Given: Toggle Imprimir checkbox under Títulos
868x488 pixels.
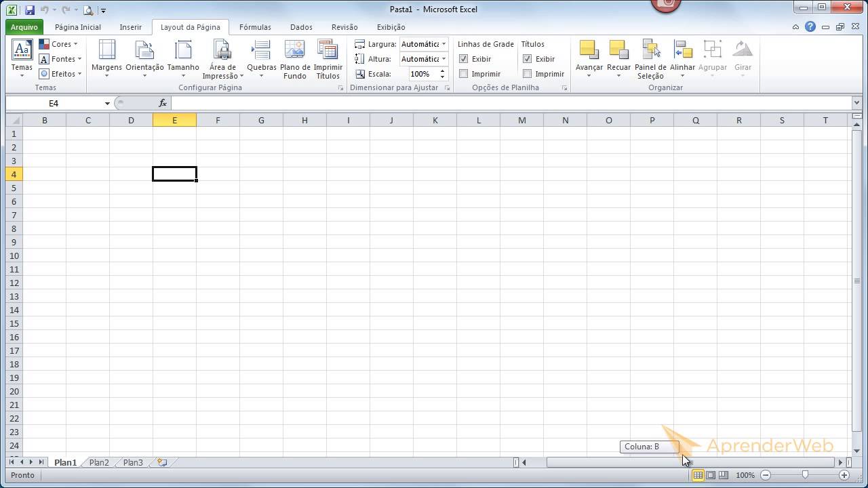Looking at the screenshot, I should click(528, 74).
